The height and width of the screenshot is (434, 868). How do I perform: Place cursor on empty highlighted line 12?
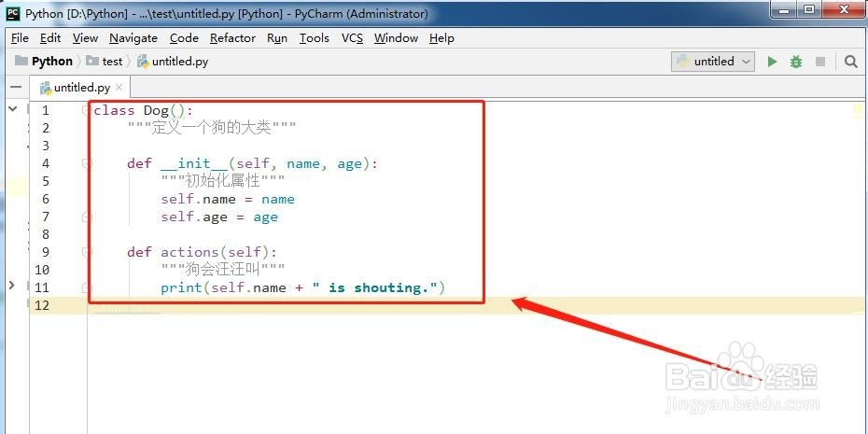(x=448, y=305)
